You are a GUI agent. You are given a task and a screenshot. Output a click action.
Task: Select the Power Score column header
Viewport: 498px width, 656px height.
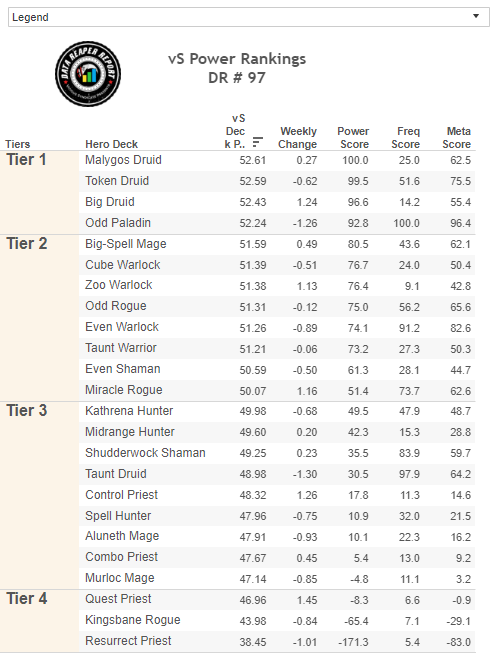point(354,138)
